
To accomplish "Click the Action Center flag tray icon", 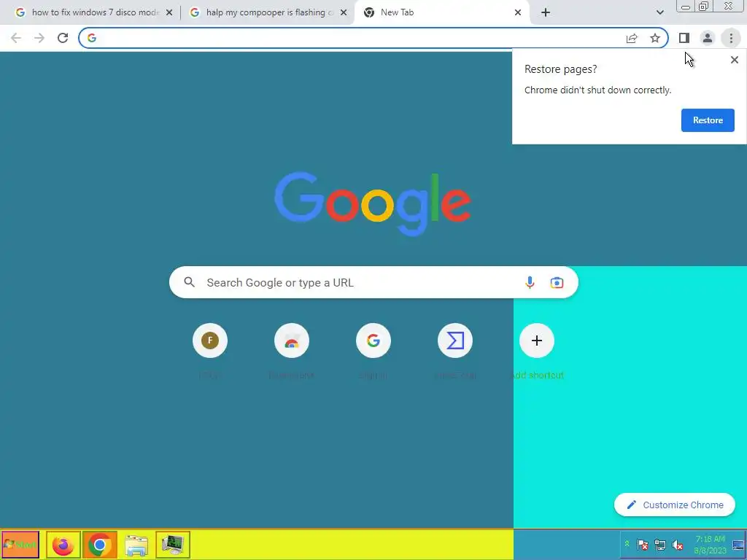I will [x=642, y=544].
